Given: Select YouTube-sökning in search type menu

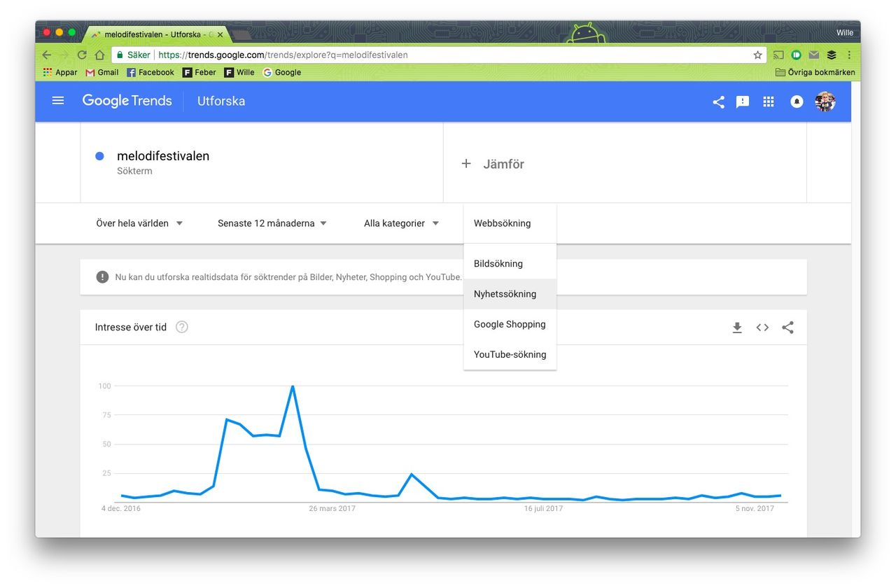Looking at the screenshot, I should (x=510, y=354).
